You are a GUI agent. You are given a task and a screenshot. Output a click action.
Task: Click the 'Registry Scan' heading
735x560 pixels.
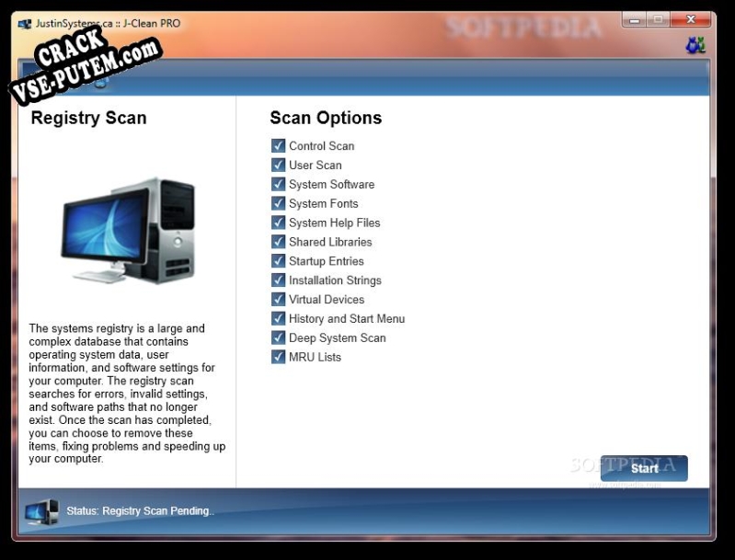click(88, 118)
